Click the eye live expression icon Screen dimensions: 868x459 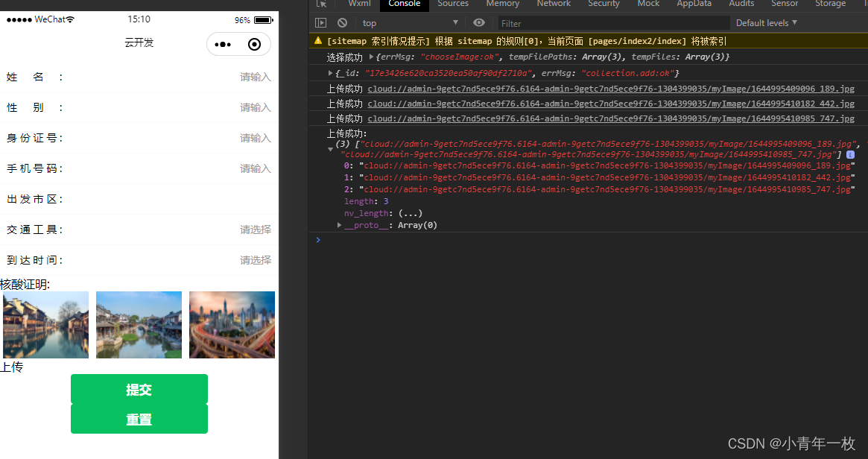point(479,23)
